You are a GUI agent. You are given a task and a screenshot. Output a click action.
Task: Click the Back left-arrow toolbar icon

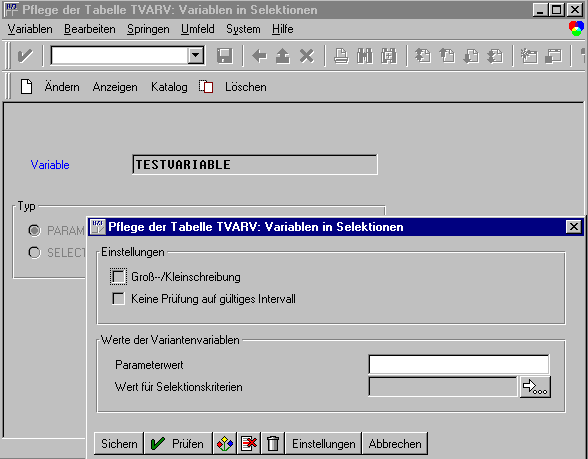(x=260, y=56)
